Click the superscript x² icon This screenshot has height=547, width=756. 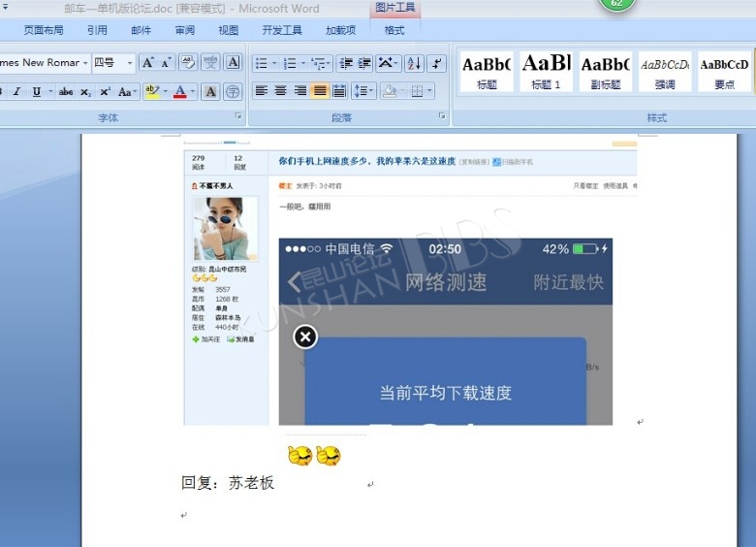(106, 92)
